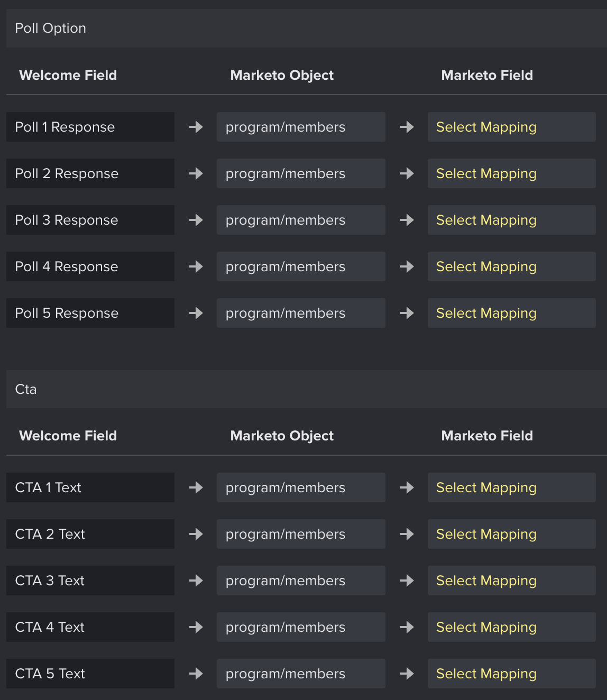This screenshot has width=607, height=700.
Task: Select the CTA 5 Text field
Action: (90, 674)
